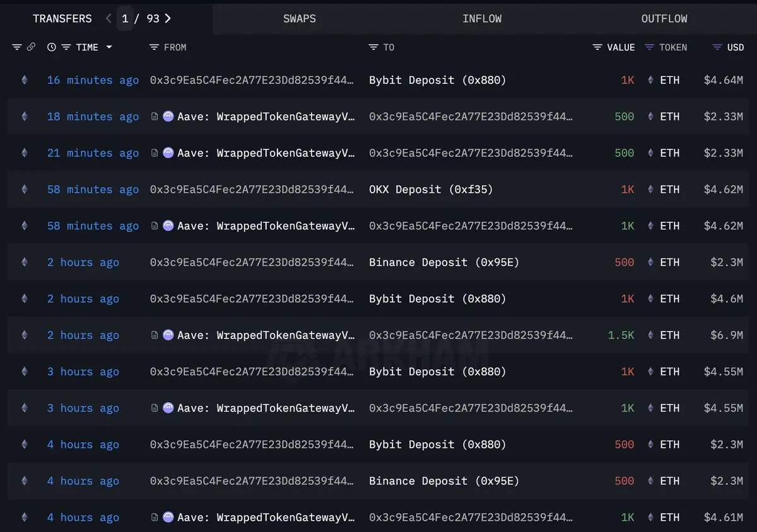757x532 pixels.
Task: Open first Binance Deposit (0x95E) link
Action: 444,262
